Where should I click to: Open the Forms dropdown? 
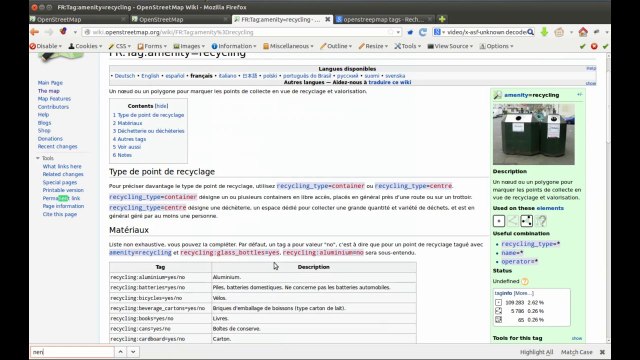[x=152, y=46]
